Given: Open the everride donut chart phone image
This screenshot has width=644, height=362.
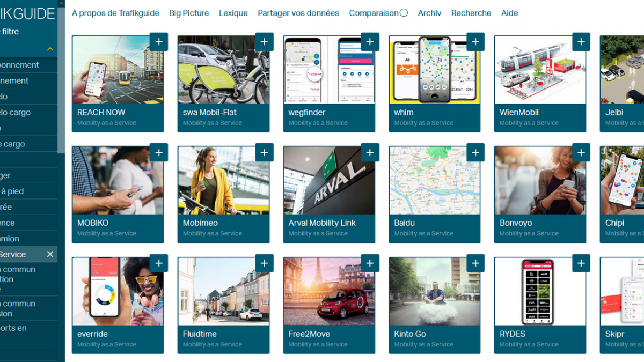Looking at the screenshot, I should tap(118, 291).
